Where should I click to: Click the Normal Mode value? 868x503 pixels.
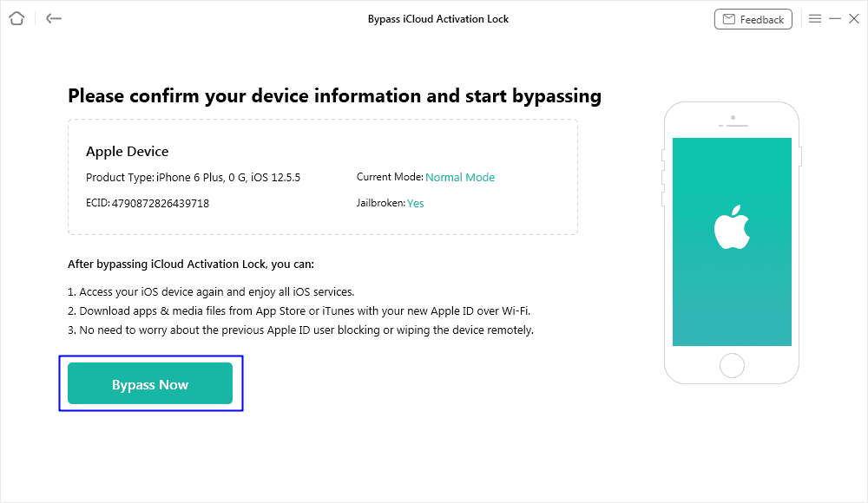point(460,177)
